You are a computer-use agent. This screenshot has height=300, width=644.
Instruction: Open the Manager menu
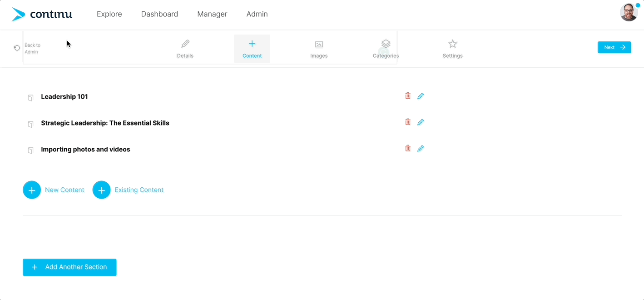[x=212, y=14]
